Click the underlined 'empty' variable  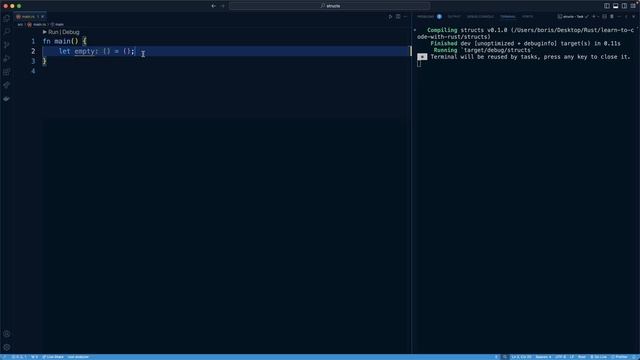tap(84, 51)
